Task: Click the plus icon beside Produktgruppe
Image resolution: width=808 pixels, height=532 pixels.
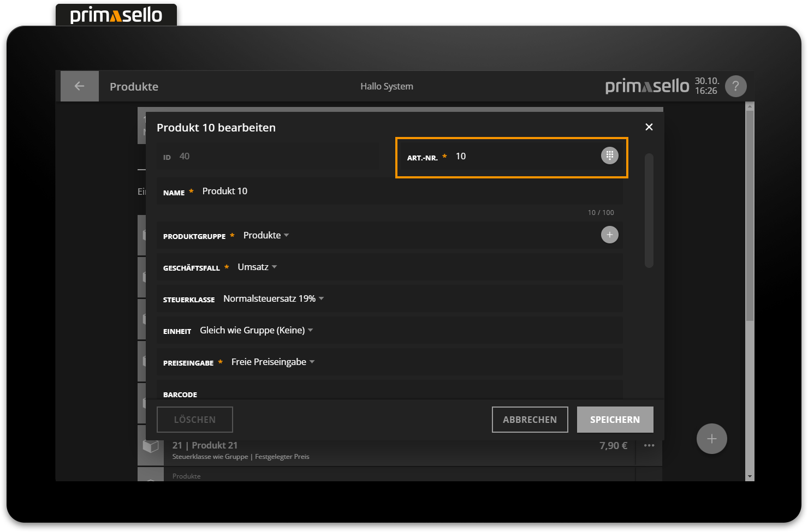Action: point(610,235)
